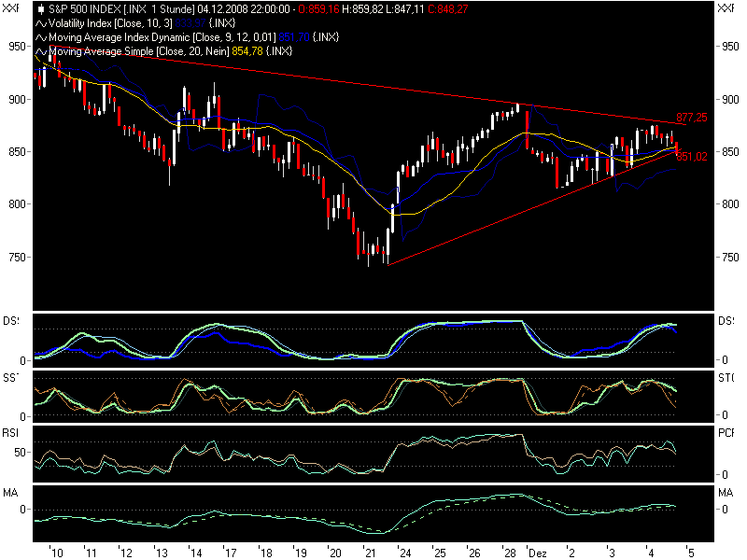Click the wave icon before Moving Average Simple
747x560 pixels.
[41, 51]
